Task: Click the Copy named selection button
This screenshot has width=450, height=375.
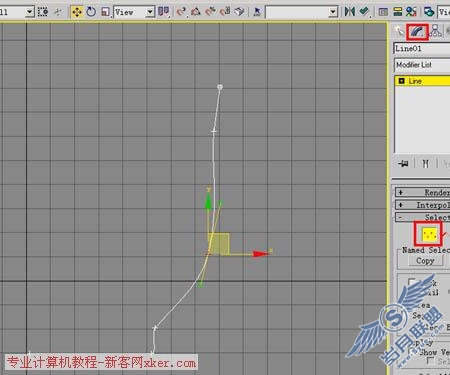Action: click(425, 261)
